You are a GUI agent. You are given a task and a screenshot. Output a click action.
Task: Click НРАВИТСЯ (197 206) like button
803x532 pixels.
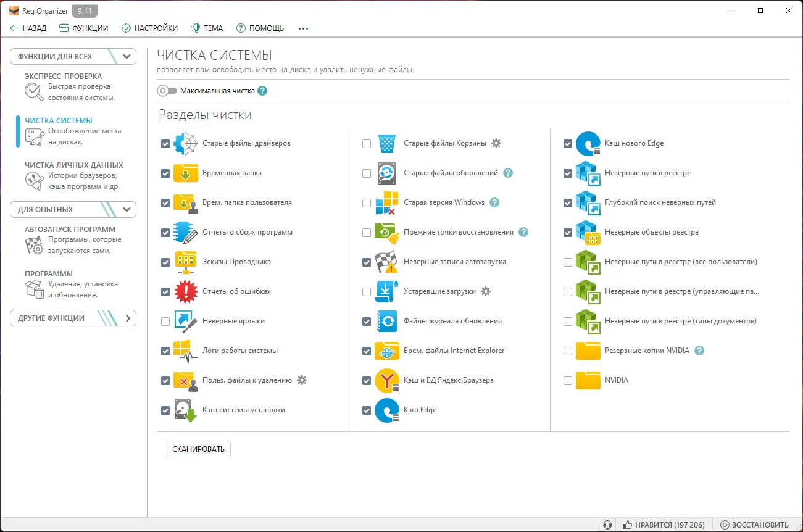pos(664,525)
